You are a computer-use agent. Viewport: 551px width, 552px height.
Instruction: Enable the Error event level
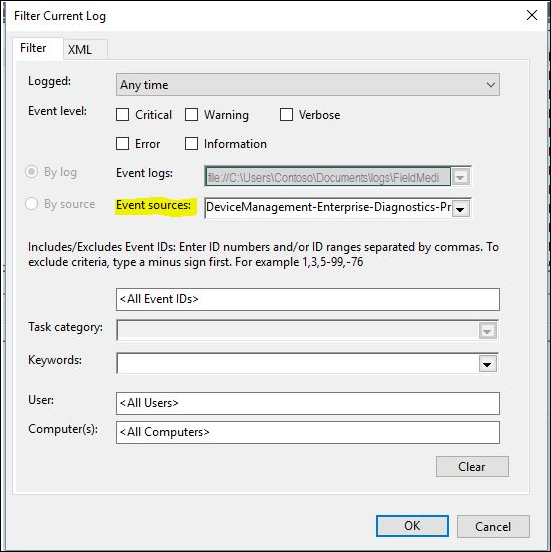[123, 144]
